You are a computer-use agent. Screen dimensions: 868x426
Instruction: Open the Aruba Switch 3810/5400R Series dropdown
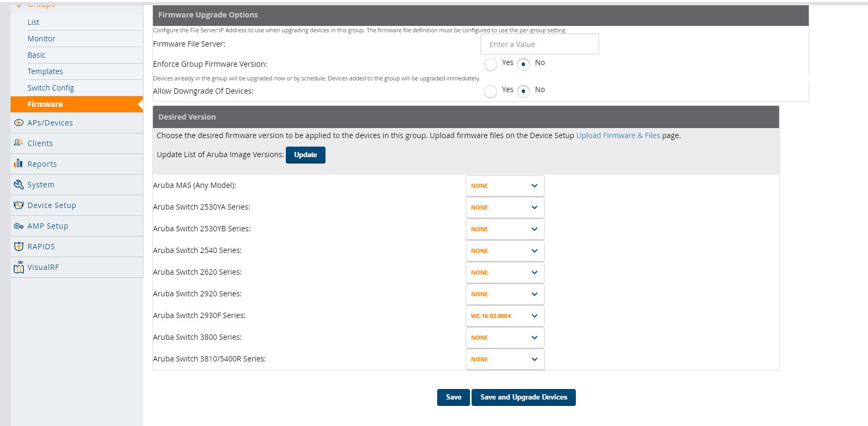coord(505,359)
